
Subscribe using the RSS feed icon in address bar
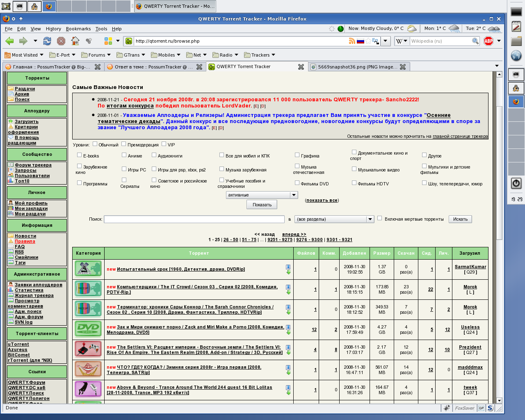click(352, 41)
